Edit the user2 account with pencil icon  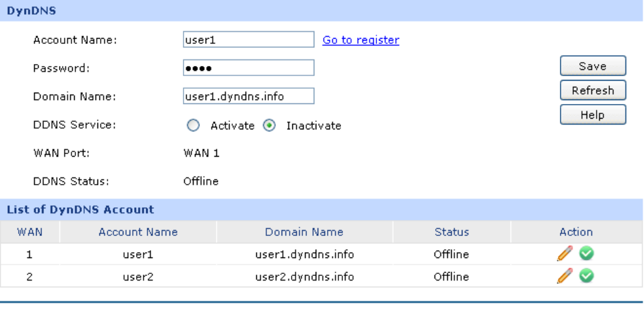click(565, 276)
